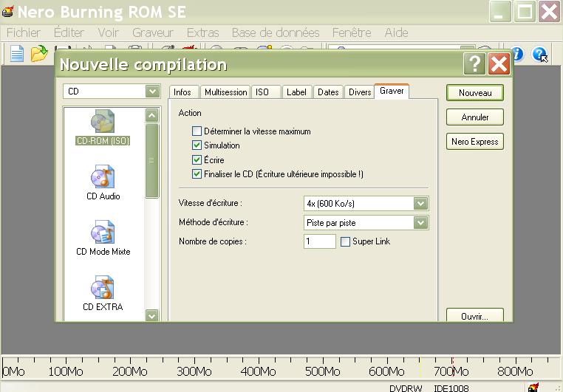This screenshot has width=563, height=392.
Task: Switch to the Label tab
Action: tap(296, 92)
